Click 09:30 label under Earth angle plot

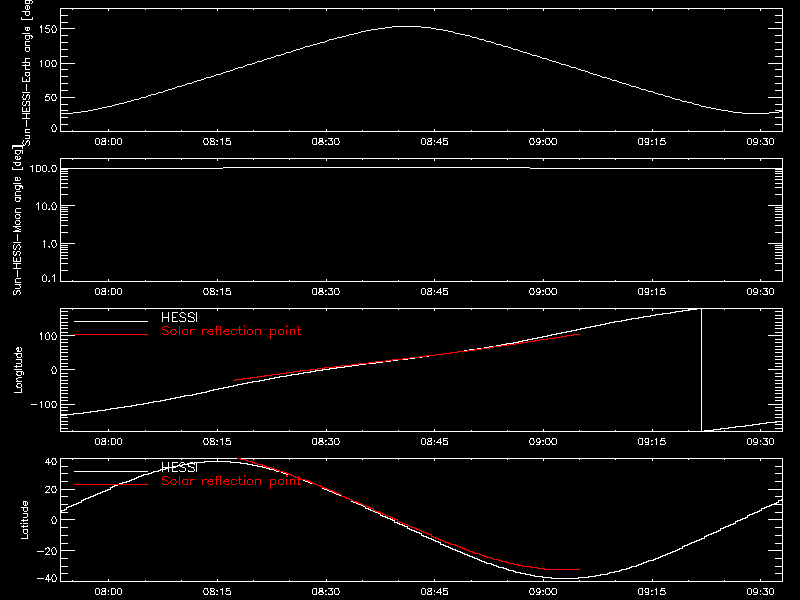[760, 141]
